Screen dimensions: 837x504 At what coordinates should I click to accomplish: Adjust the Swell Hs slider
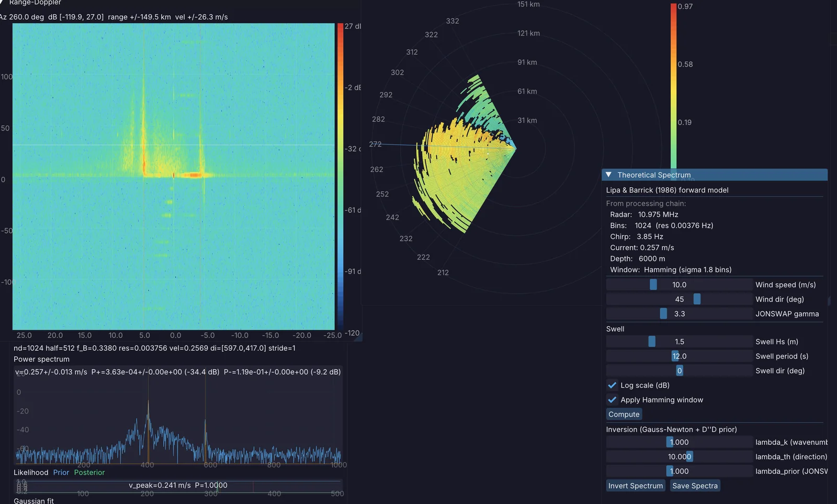tap(679, 341)
